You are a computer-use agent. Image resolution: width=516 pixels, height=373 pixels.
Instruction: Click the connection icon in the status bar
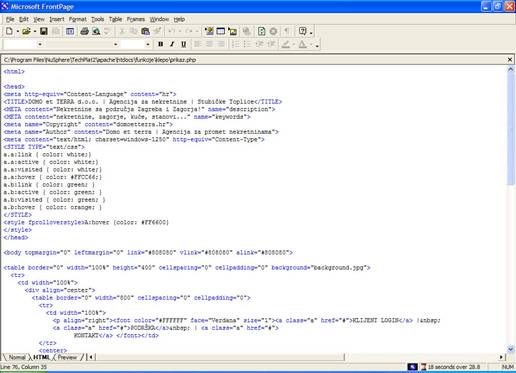[x=412, y=367]
